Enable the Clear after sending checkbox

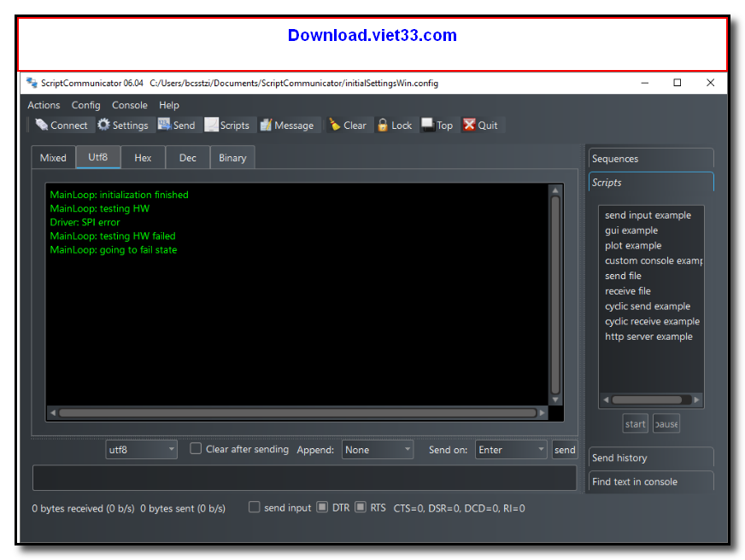coord(196,449)
